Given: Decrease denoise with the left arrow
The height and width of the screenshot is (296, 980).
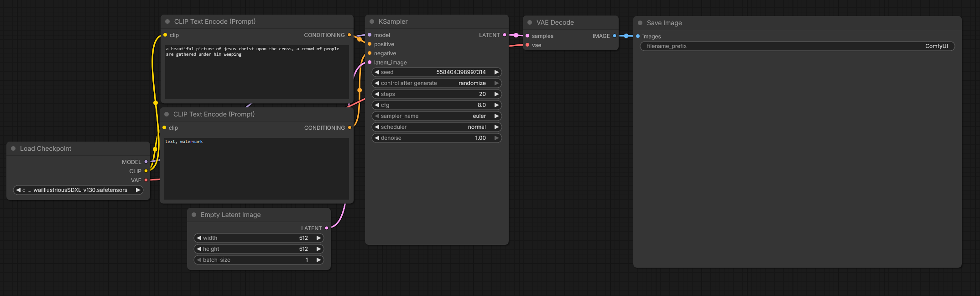Looking at the screenshot, I should click(377, 138).
